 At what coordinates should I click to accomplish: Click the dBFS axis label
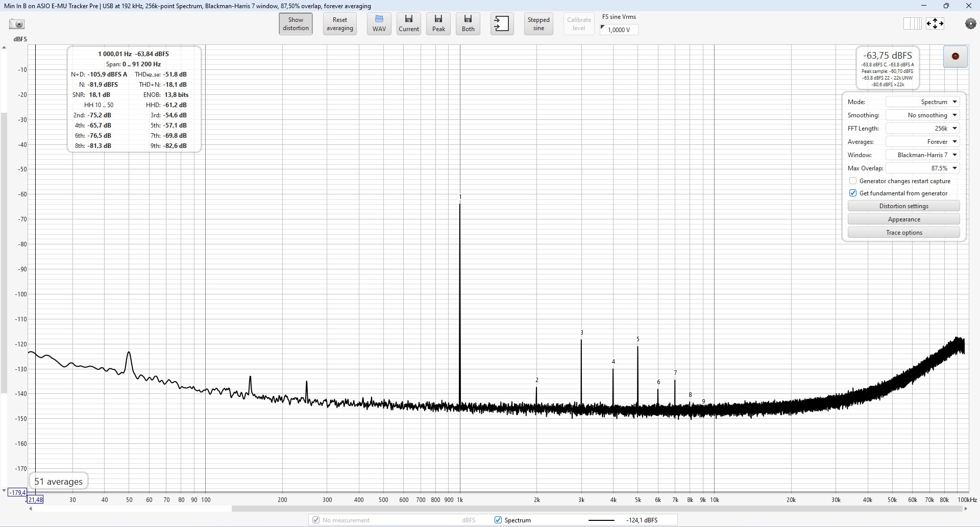20,39
